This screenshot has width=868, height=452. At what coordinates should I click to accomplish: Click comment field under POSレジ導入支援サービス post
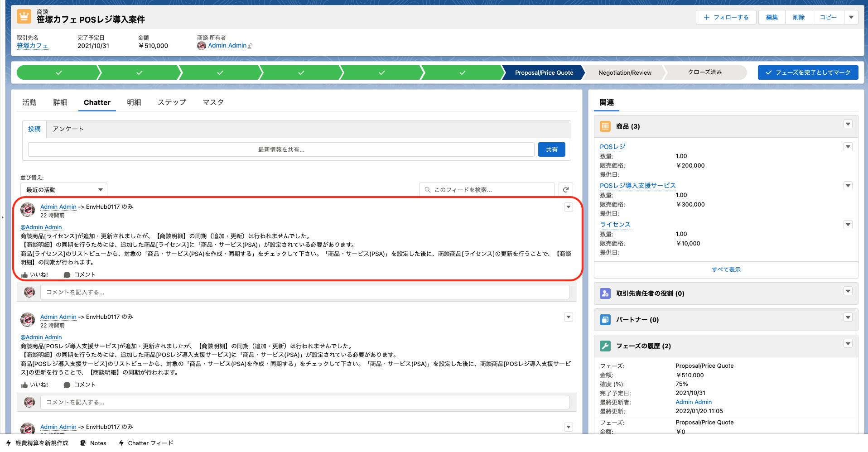(304, 402)
